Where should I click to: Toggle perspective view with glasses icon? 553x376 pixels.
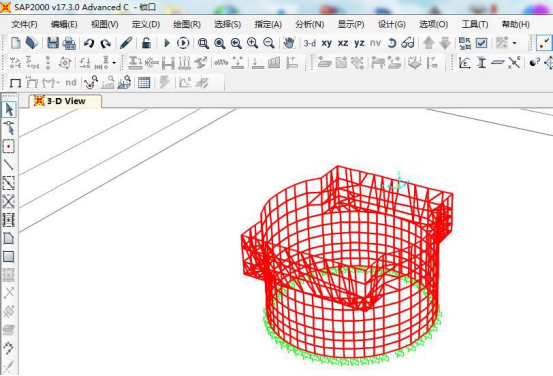point(408,43)
